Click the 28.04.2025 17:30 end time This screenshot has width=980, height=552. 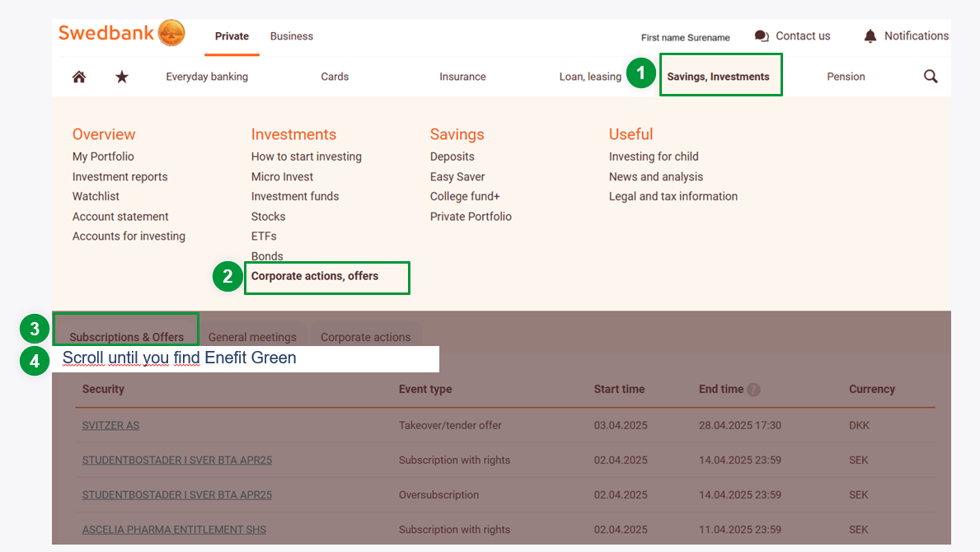pos(740,425)
